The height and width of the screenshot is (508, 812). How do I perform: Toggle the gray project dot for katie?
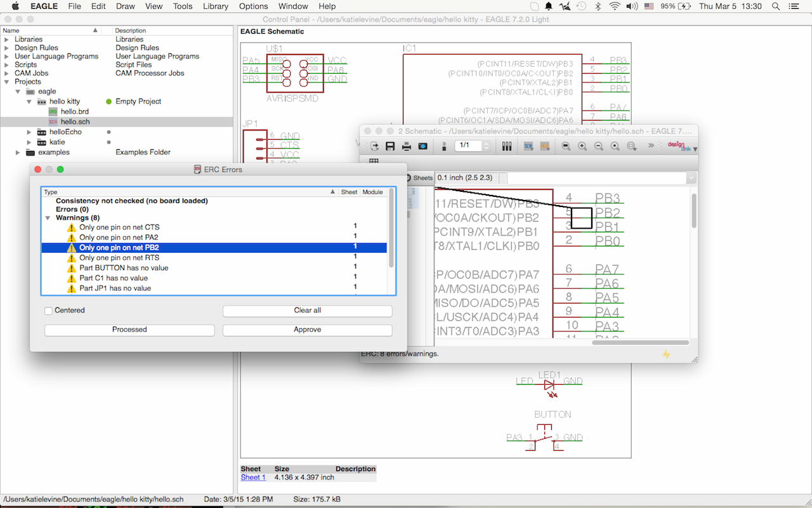click(x=109, y=142)
